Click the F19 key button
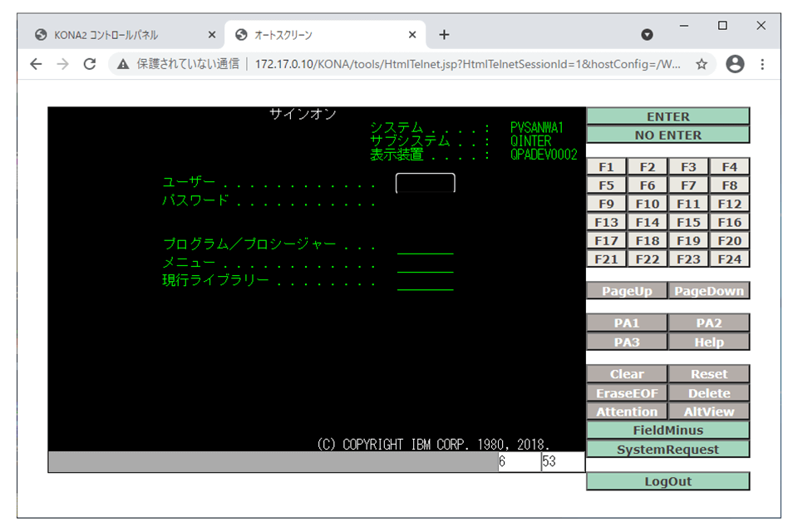Image resolution: width=798 pixels, height=532 pixels. pos(688,240)
